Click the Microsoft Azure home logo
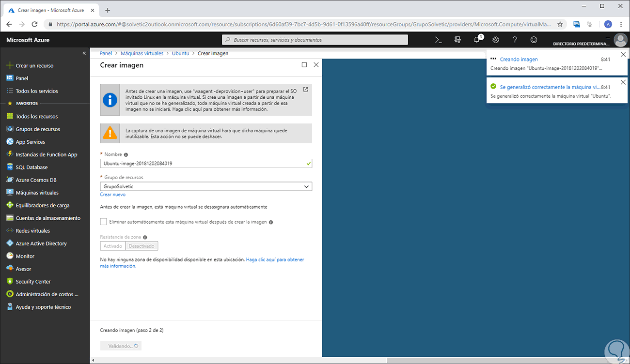The width and height of the screenshot is (630, 364). click(x=28, y=40)
